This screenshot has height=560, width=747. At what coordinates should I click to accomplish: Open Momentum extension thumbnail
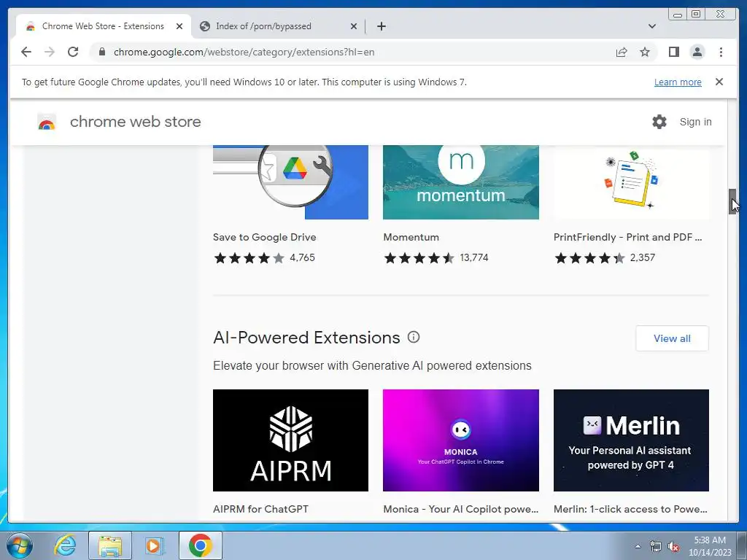461,182
